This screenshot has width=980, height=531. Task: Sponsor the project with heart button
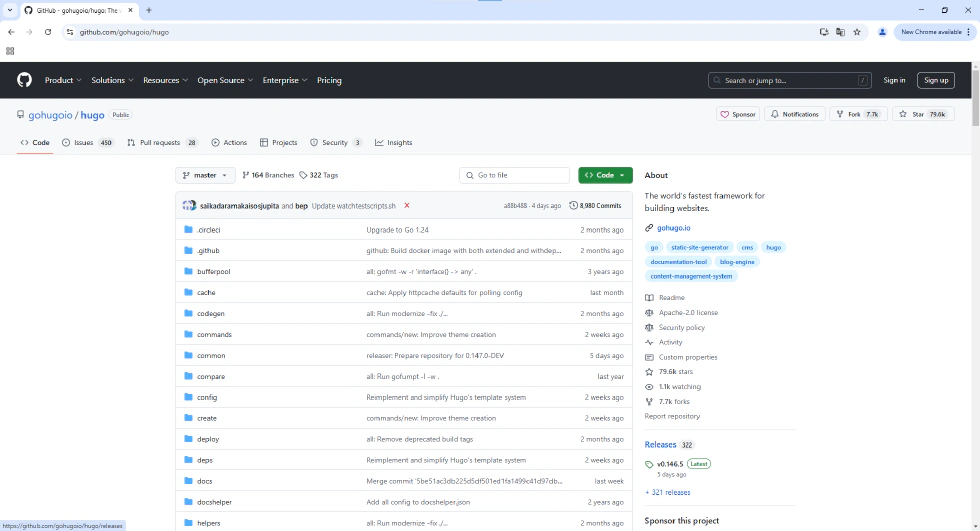coord(738,114)
